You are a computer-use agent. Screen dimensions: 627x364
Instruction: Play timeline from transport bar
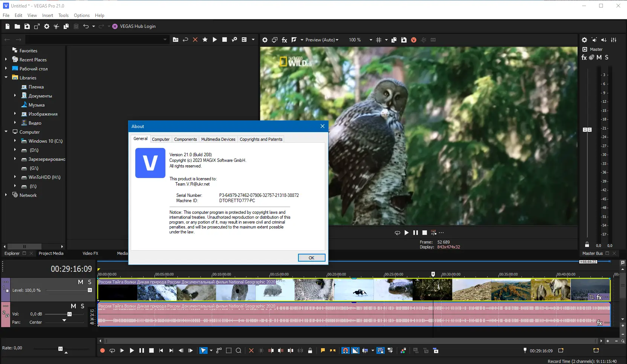(132, 350)
